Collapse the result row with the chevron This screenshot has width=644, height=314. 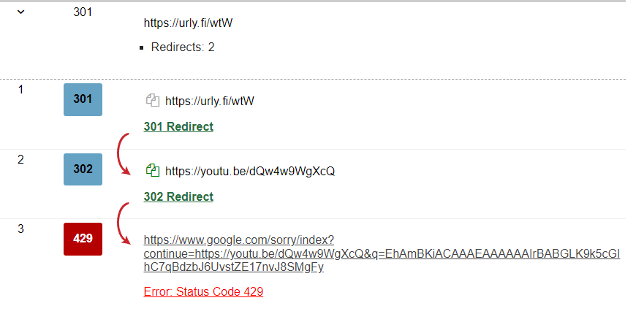20,12
